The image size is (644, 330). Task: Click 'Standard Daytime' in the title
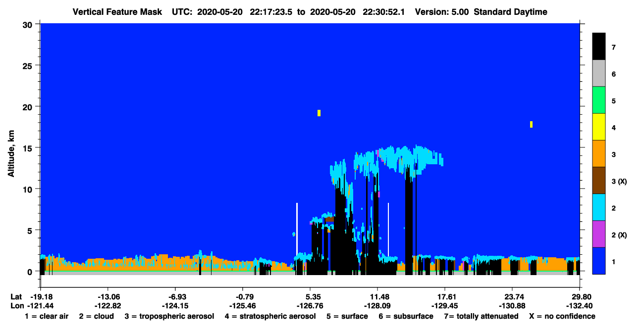511,12
